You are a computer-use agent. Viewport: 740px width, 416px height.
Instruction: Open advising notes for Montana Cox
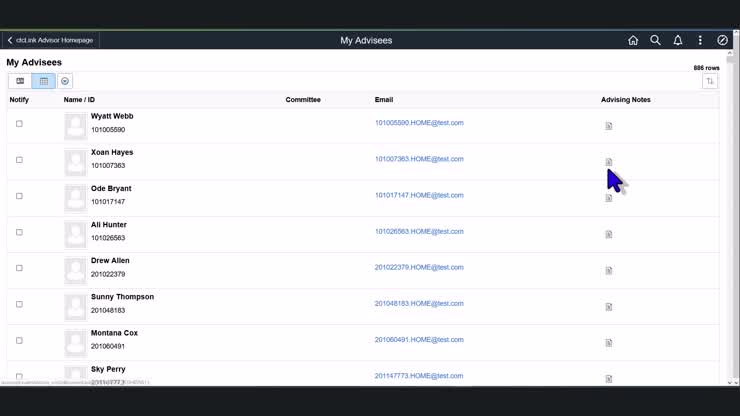tap(608, 343)
